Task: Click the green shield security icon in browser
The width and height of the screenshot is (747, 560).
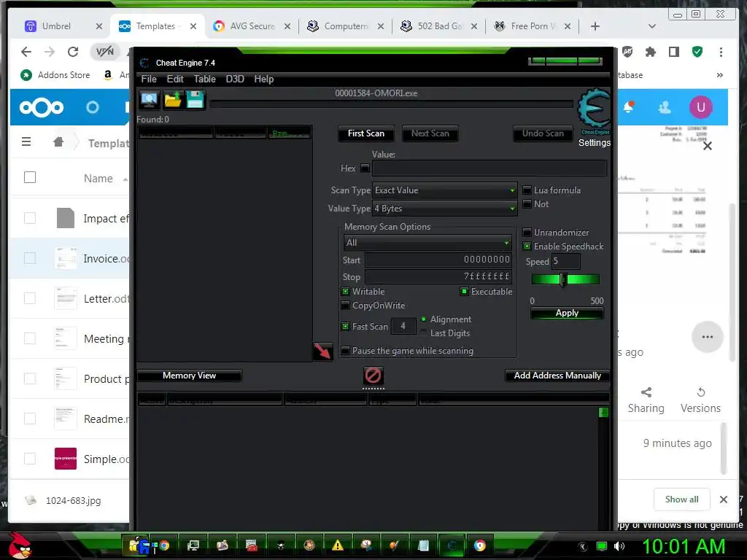Action: tap(697, 52)
